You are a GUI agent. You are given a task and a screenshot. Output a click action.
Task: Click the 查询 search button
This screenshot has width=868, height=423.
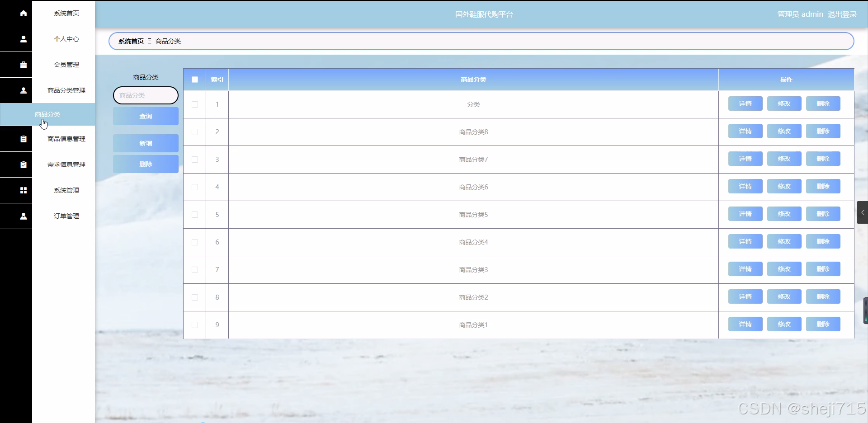pyautogui.click(x=146, y=116)
